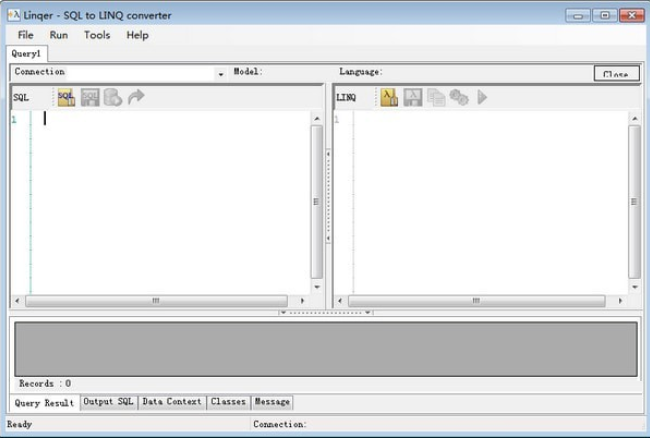Click the horizontal splitter above results grid
The image size is (650, 441).
pos(326,313)
